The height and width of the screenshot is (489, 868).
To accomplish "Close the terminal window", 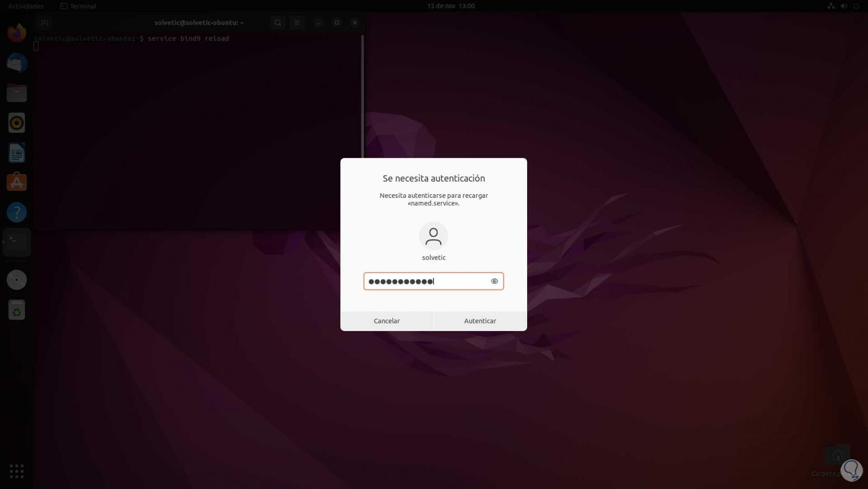I will 355,23.
